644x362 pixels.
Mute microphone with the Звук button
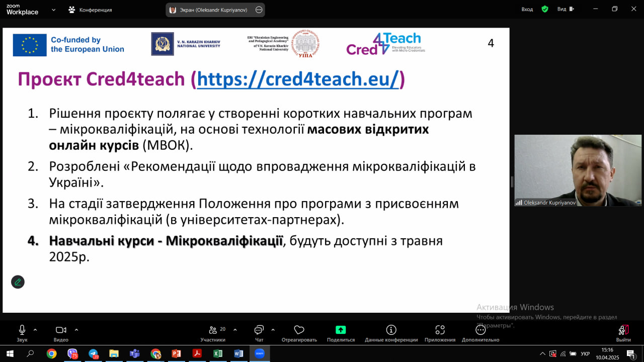tap(22, 333)
